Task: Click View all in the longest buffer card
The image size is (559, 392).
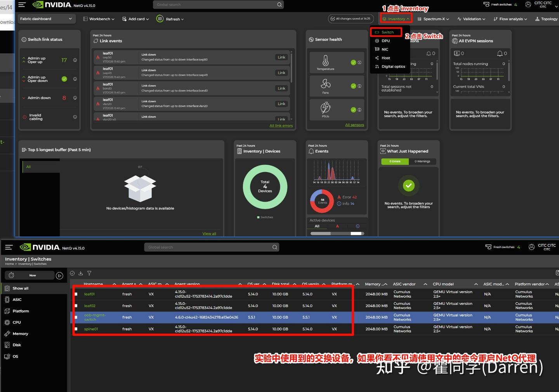Action: tap(209, 233)
